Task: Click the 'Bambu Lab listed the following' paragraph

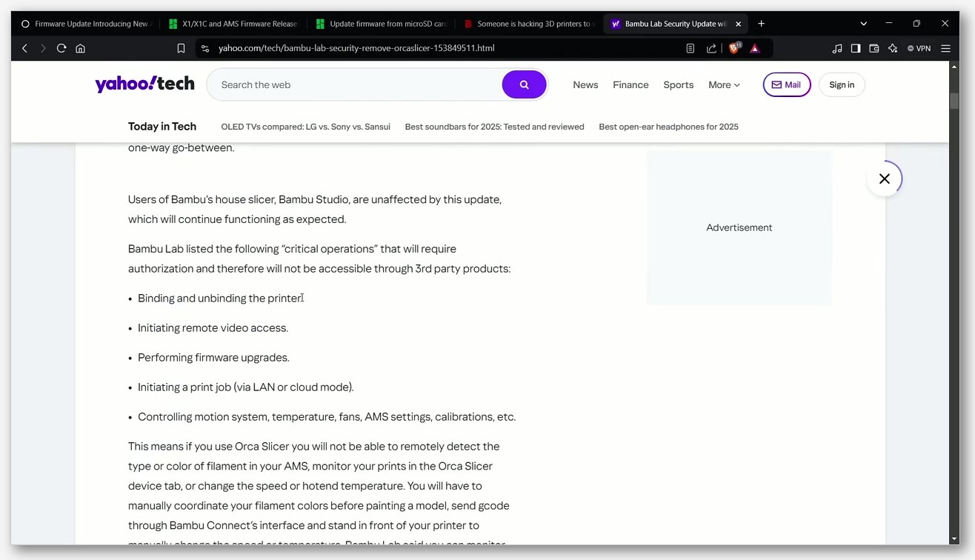Action: (x=319, y=259)
